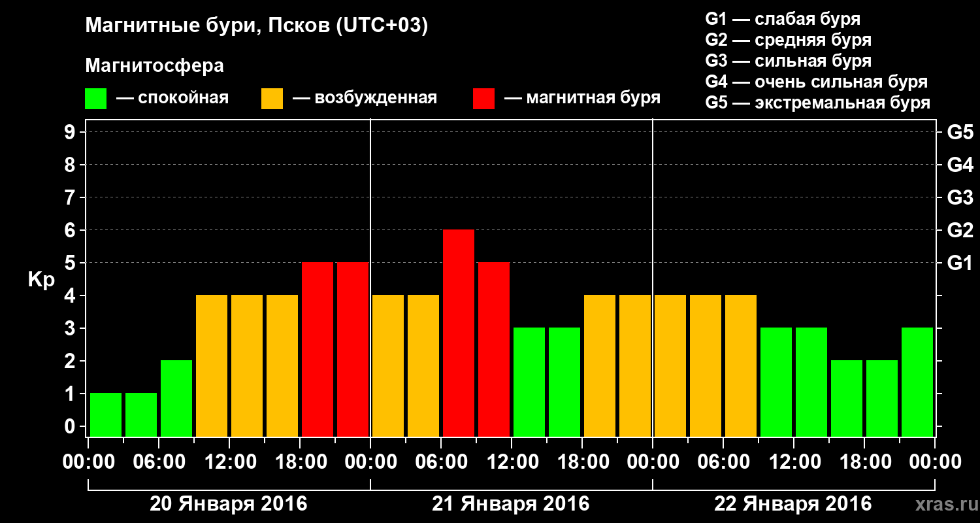Click the first orange bar of 22 Января
This screenshot has width=980, height=523.
coord(670,365)
